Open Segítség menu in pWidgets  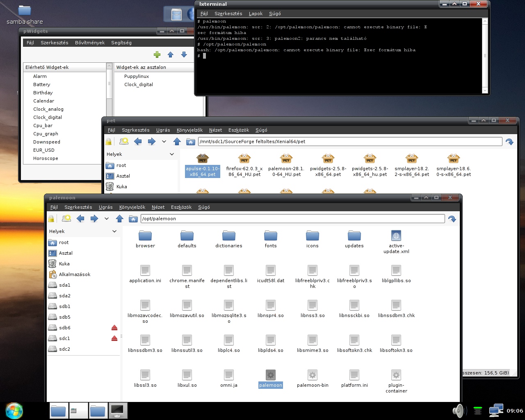click(121, 43)
